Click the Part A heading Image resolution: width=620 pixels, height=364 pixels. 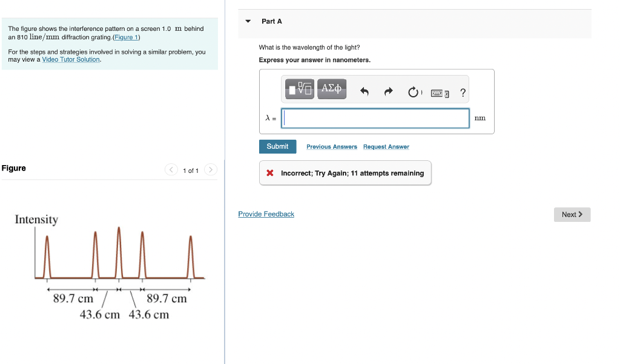point(272,21)
